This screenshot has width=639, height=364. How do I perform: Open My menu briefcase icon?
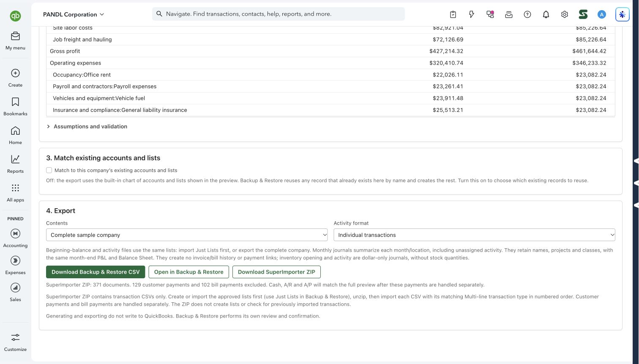click(15, 36)
